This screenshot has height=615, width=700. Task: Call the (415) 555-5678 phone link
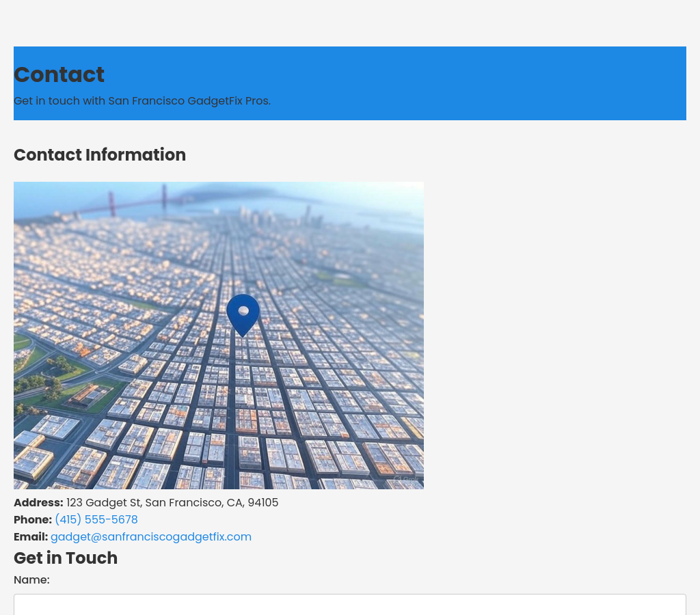(96, 520)
